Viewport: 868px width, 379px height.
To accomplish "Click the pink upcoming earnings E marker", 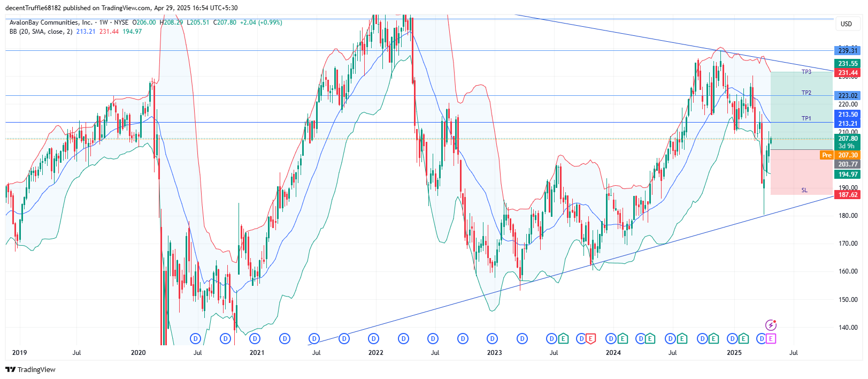I will tap(771, 338).
